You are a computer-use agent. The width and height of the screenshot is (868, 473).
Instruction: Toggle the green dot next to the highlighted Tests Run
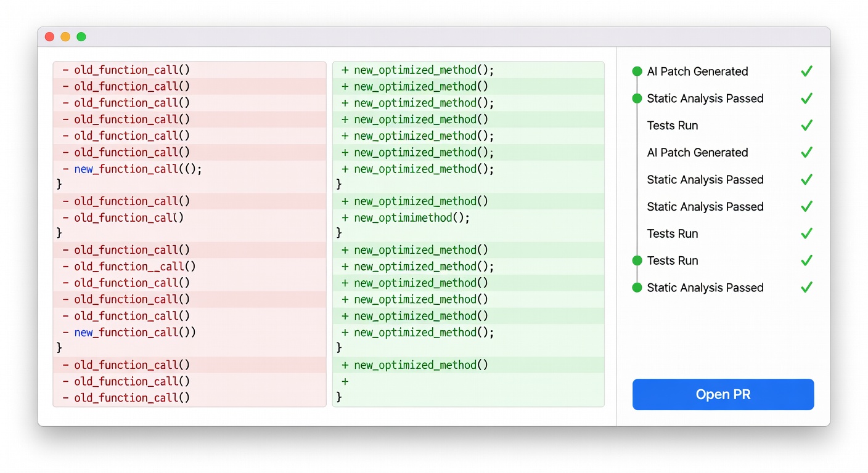(x=637, y=261)
